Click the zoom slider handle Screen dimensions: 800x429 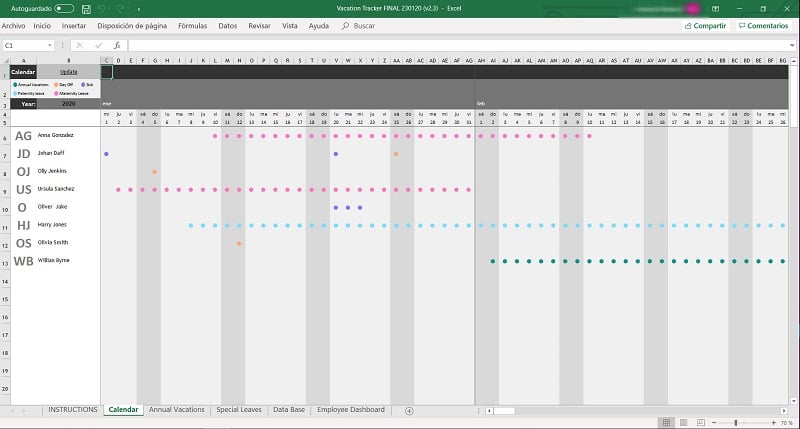pyautogui.click(x=736, y=423)
